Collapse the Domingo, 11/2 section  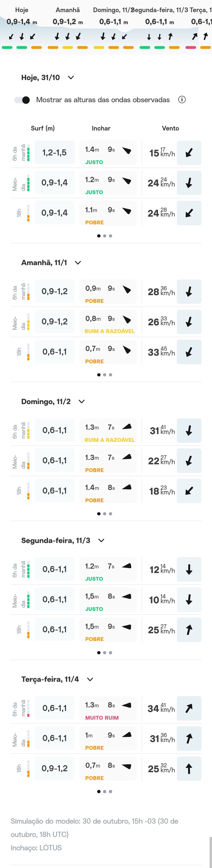coord(82,401)
